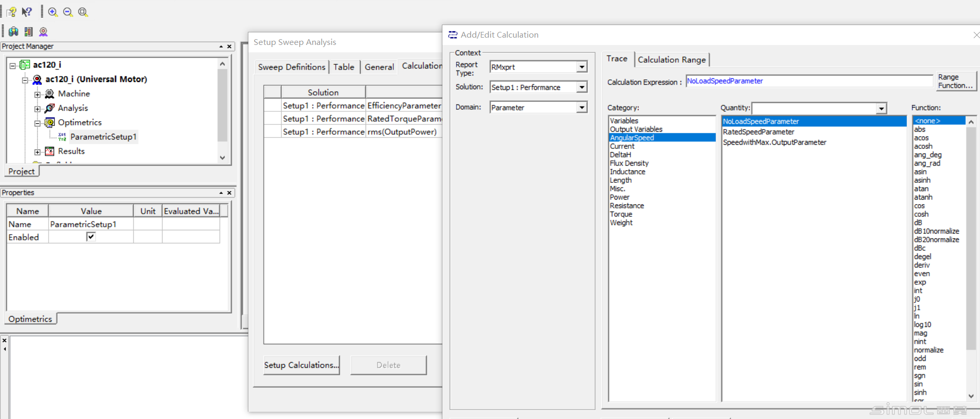Select the dB function in the Function list
The height and width of the screenshot is (419, 980).
(x=918, y=223)
